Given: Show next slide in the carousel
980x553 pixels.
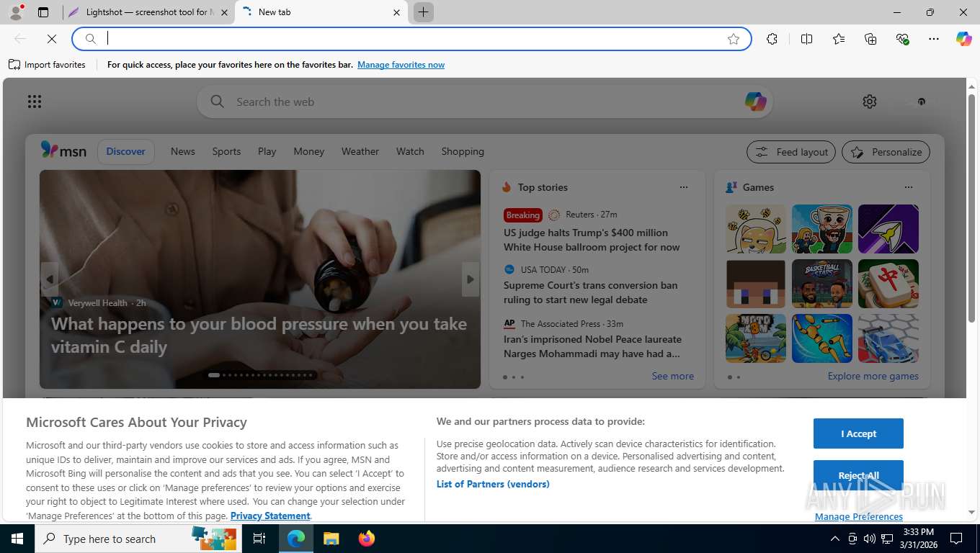Looking at the screenshot, I should pyautogui.click(x=471, y=279).
